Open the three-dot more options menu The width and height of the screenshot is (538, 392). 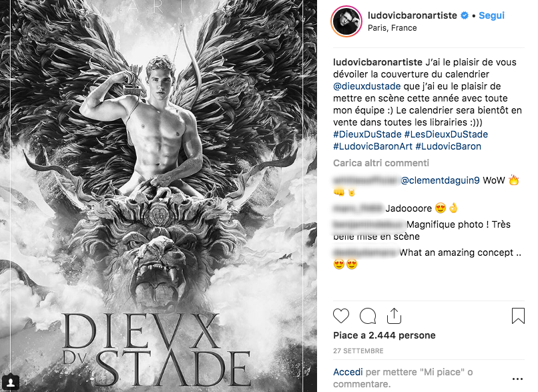517,379
